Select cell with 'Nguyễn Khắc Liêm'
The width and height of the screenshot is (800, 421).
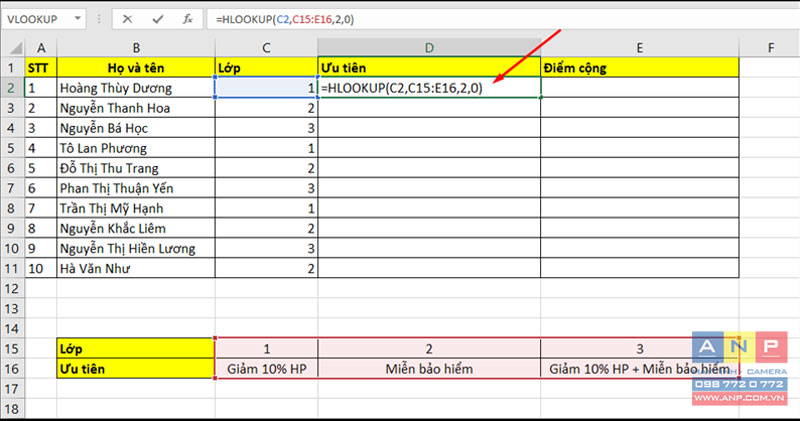coord(136,228)
